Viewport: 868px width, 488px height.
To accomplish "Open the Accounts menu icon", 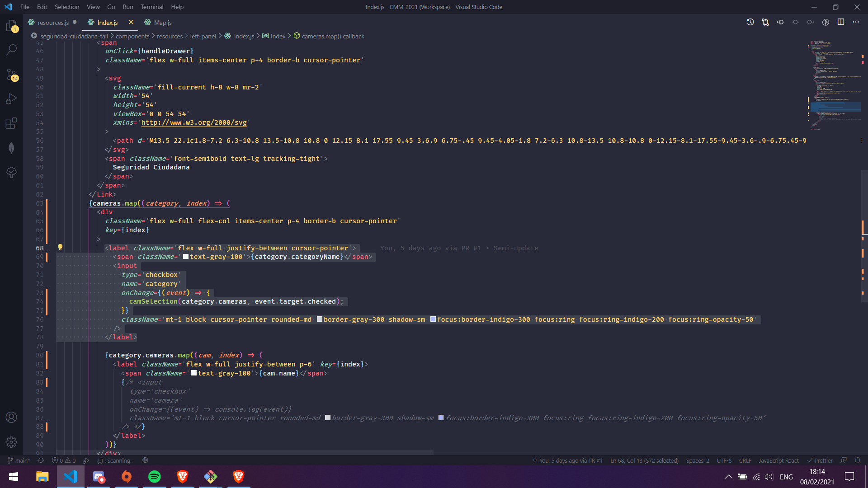I will pyautogui.click(x=11, y=418).
